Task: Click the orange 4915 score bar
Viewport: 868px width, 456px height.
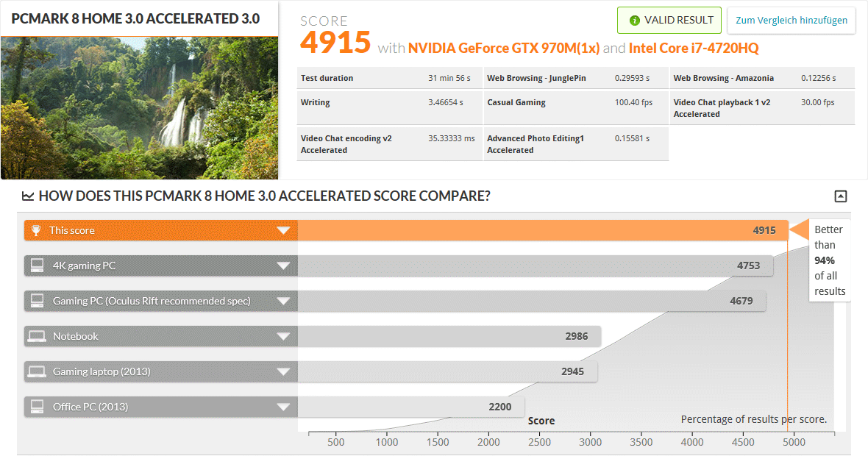Action: (543, 230)
